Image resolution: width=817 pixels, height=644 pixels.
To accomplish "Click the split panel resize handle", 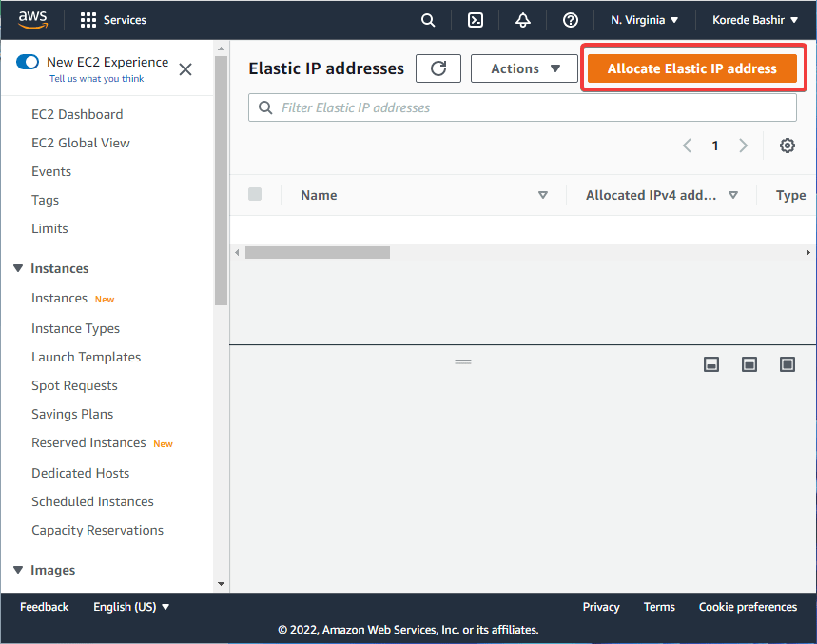I will pos(462,361).
